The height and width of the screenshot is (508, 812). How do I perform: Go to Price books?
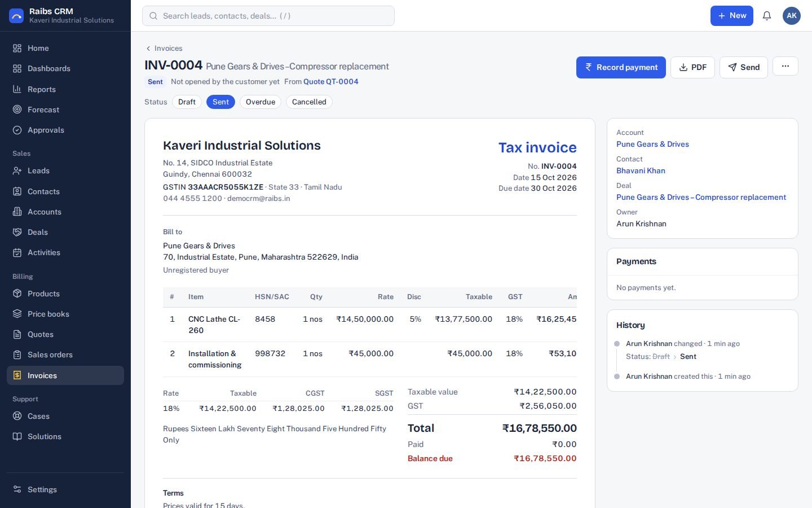pyautogui.click(x=65, y=314)
